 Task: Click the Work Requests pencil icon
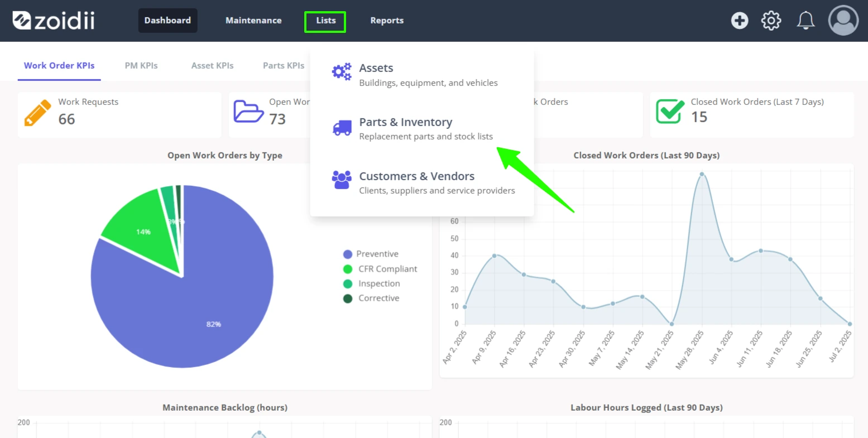(x=37, y=113)
